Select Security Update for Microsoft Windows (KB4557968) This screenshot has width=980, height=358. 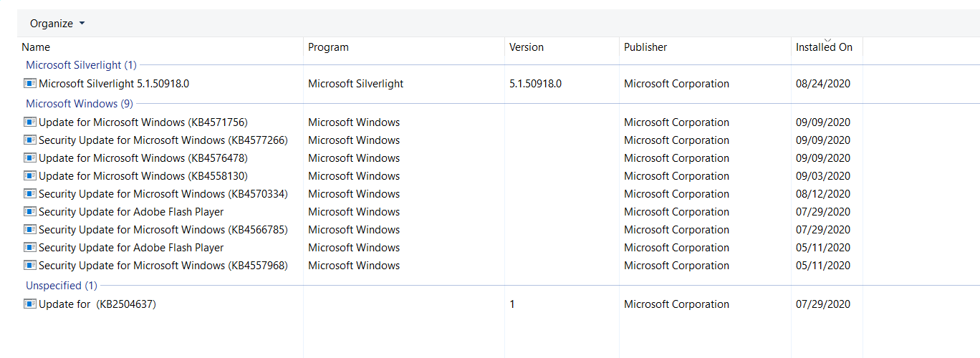[x=163, y=266]
